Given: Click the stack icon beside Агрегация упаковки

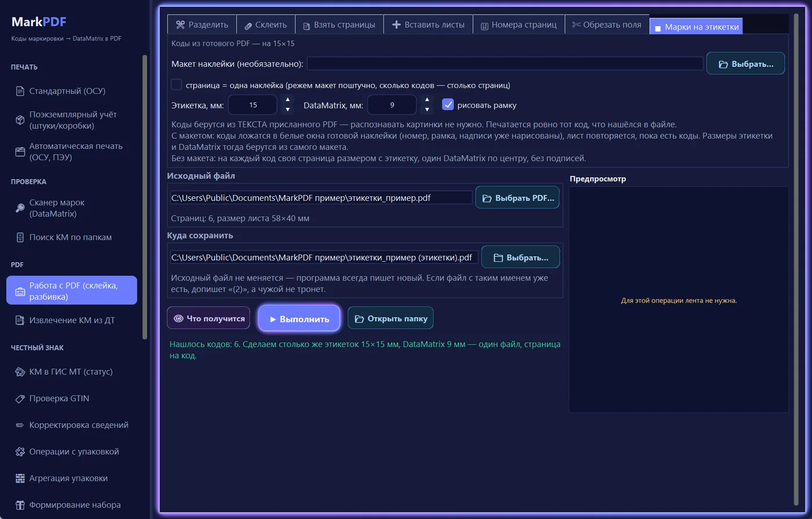Looking at the screenshot, I should click(x=20, y=478).
